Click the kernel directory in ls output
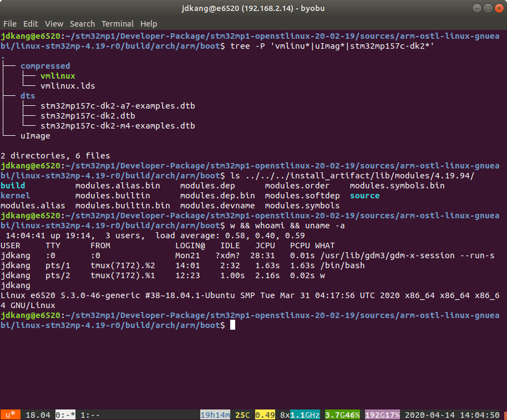Image resolution: width=507 pixels, height=420 pixels. 15,196
